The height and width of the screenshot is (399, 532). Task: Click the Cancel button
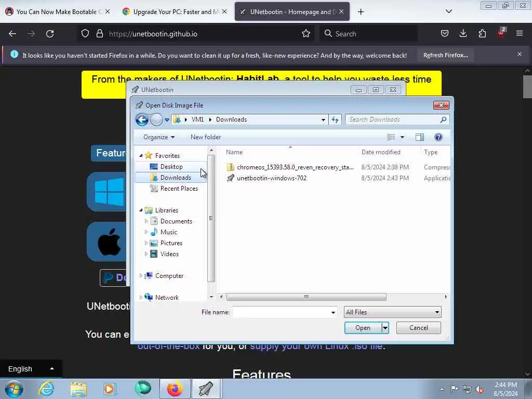point(418,328)
